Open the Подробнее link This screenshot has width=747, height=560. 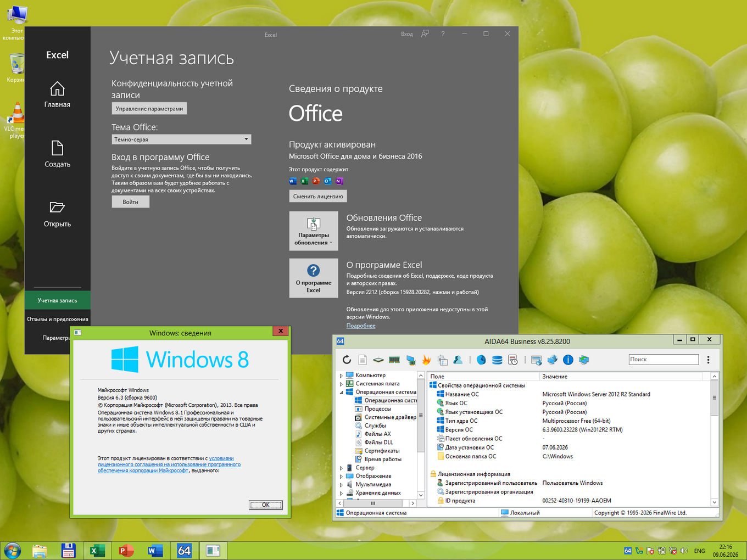click(361, 326)
